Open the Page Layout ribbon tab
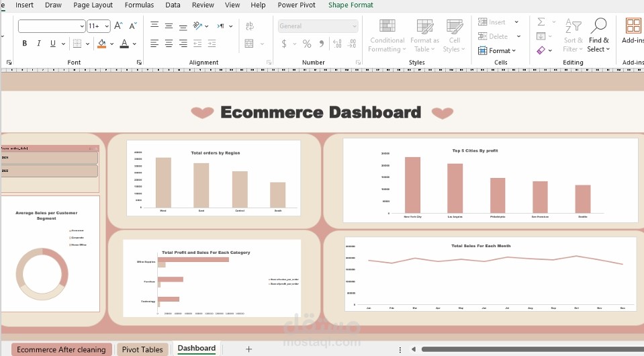The width and height of the screenshot is (644, 356). [x=93, y=5]
